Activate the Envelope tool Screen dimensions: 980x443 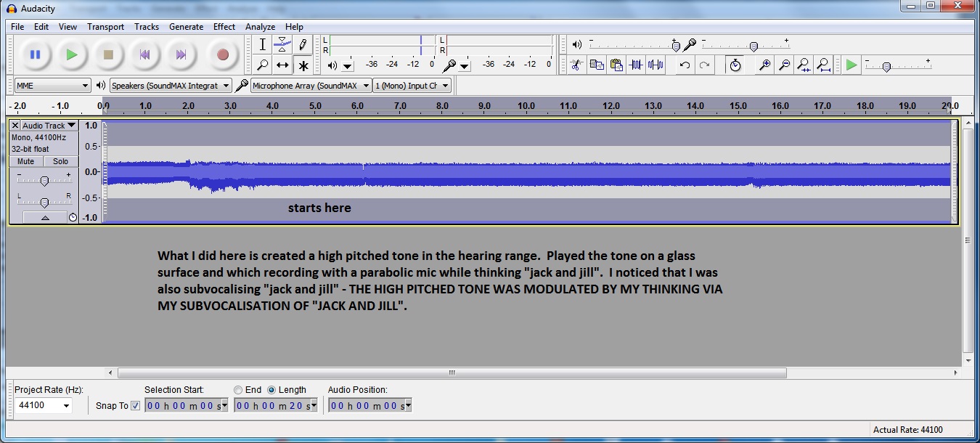coord(282,44)
